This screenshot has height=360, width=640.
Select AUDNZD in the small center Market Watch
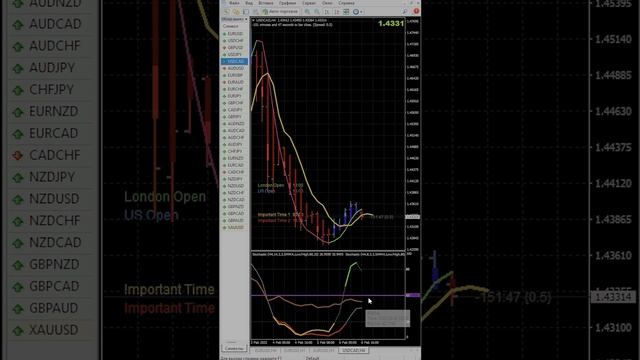pos(234,124)
